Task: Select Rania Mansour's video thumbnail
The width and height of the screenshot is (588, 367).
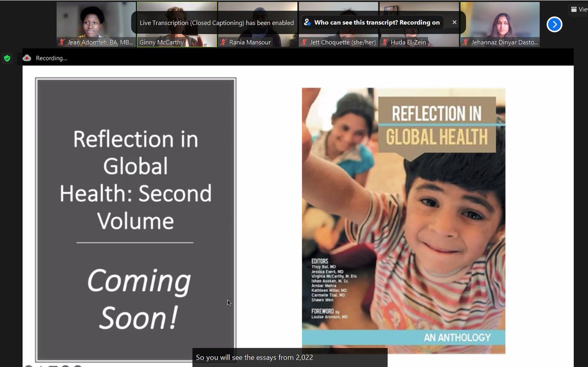Action: (258, 25)
